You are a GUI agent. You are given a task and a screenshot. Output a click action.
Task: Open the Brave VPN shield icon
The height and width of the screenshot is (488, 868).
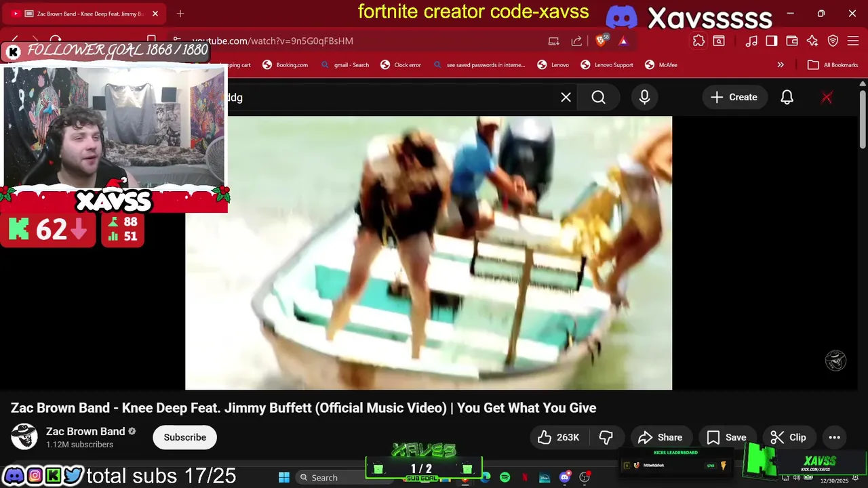click(x=833, y=41)
